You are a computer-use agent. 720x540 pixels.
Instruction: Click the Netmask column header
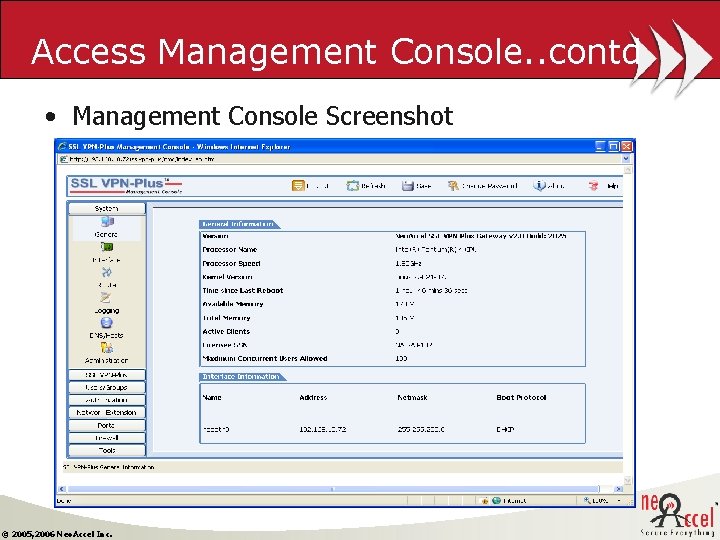pos(412,397)
